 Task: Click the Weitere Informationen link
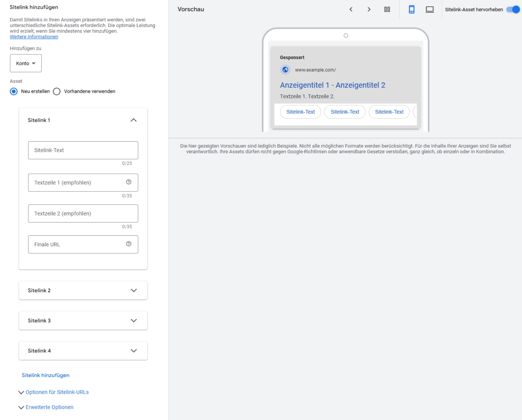(34, 37)
